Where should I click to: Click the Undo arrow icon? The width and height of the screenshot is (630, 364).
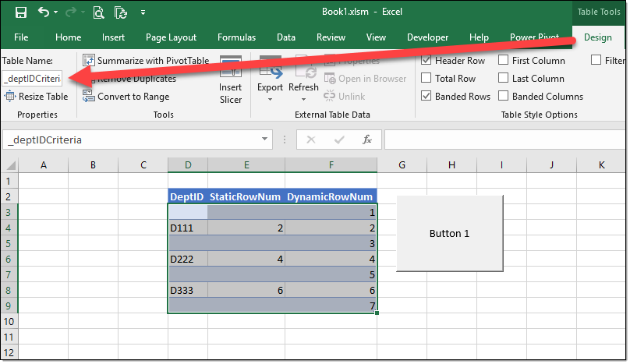(x=44, y=12)
